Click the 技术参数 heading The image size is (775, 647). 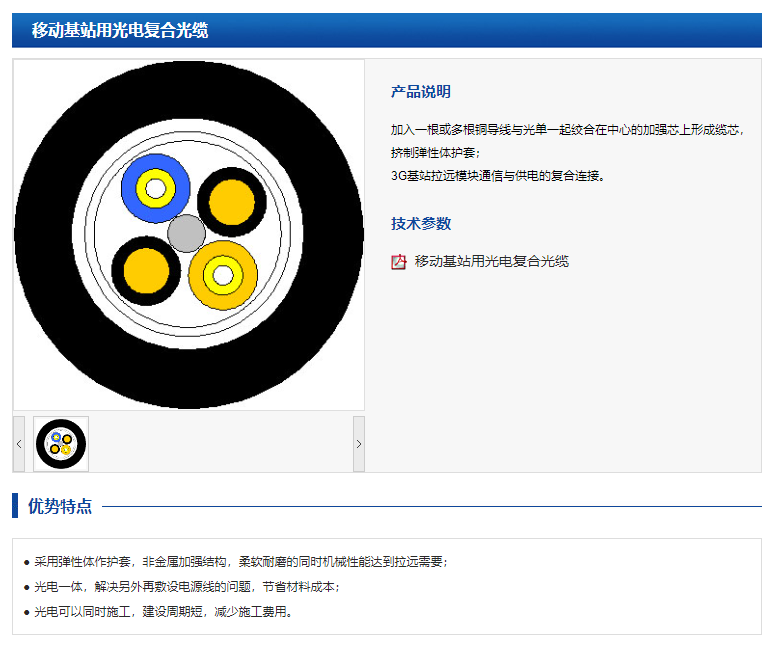point(420,224)
